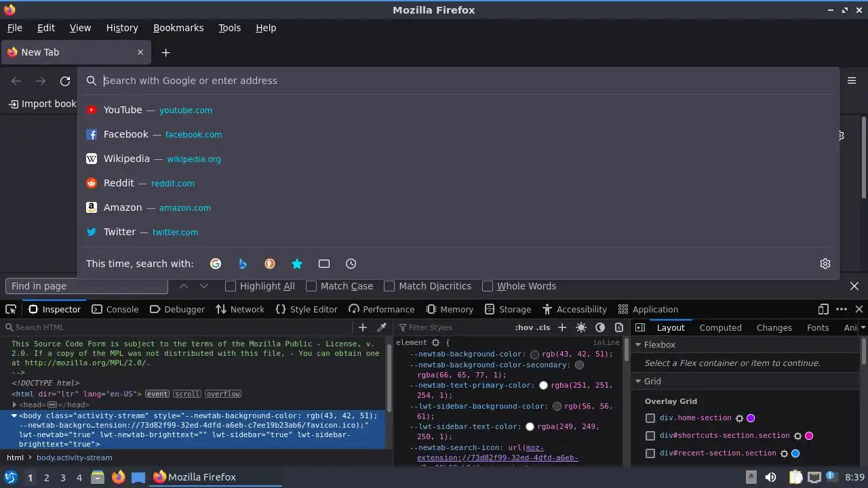Viewport: 868px width, 488px height.
Task: Open the Bookmarks menu
Action: click(178, 28)
